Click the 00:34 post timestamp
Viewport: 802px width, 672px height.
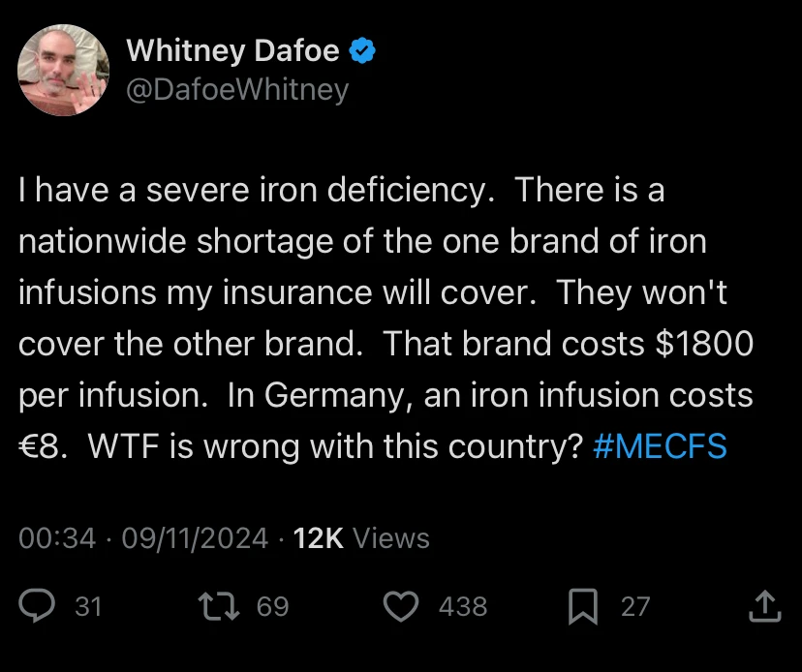(57, 537)
